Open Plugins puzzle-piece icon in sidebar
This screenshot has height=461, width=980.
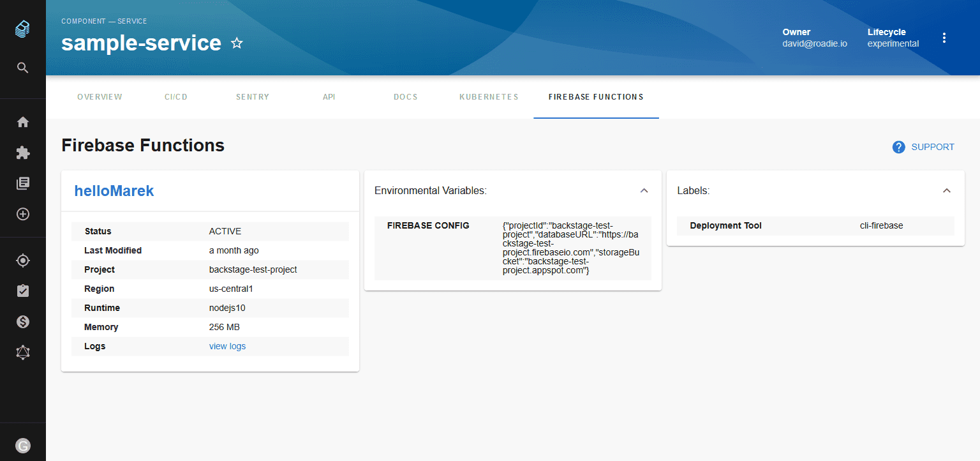[23, 153]
